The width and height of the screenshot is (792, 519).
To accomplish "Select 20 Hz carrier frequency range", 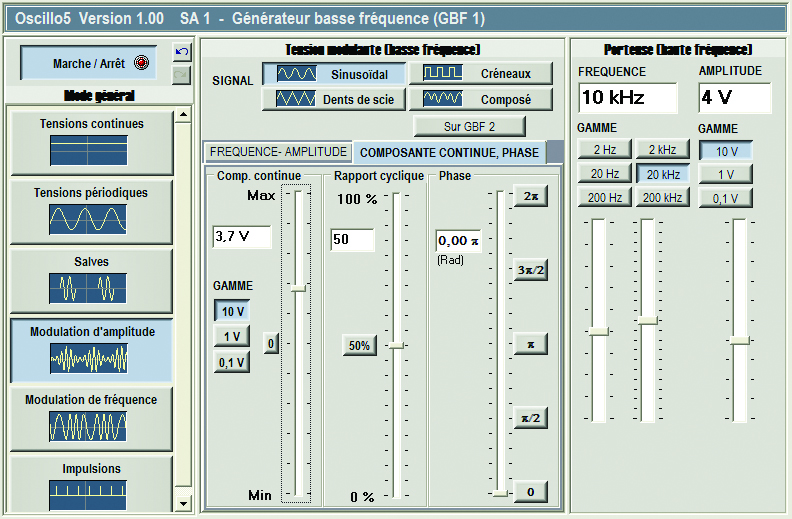I will pyautogui.click(x=605, y=174).
